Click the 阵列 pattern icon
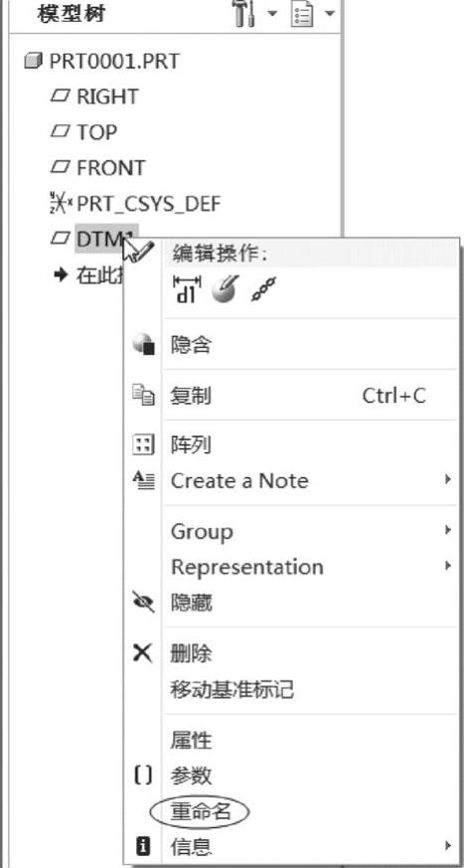Screen dimensions: 464x868 144,445
